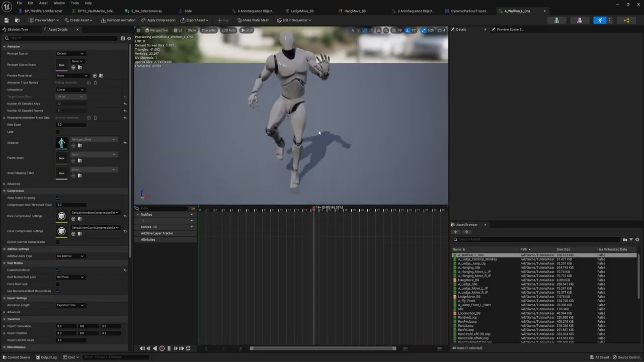This screenshot has height=362, width=644.
Task: Pause the animation playback
Action: (169, 348)
